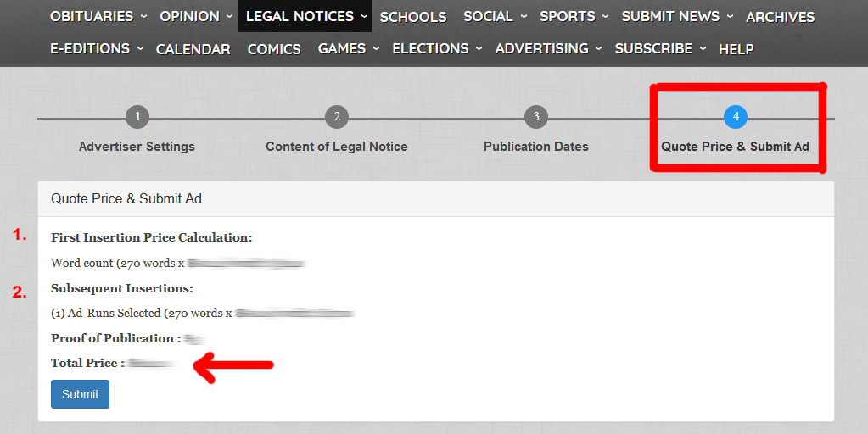868x434 pixels.
Task: Go to the Schools page
Action: point(413,17)
